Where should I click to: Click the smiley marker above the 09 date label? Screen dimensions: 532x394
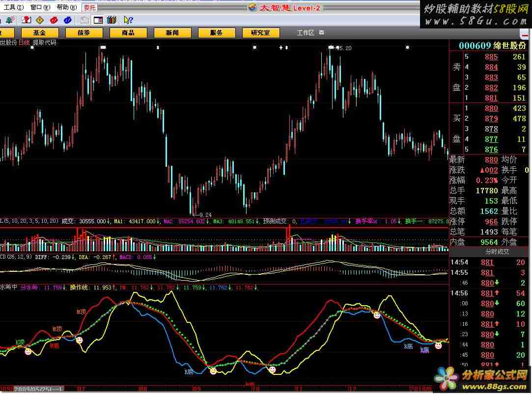tap(213, 371)
